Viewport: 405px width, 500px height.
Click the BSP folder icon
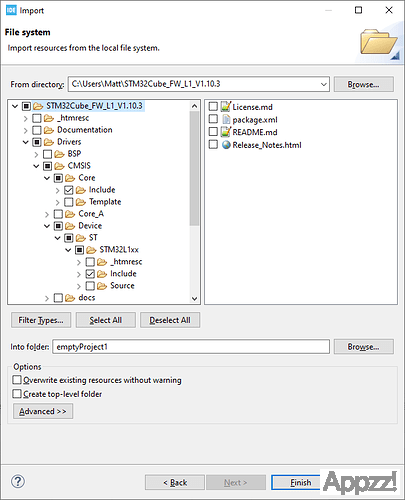pos(59,154)
